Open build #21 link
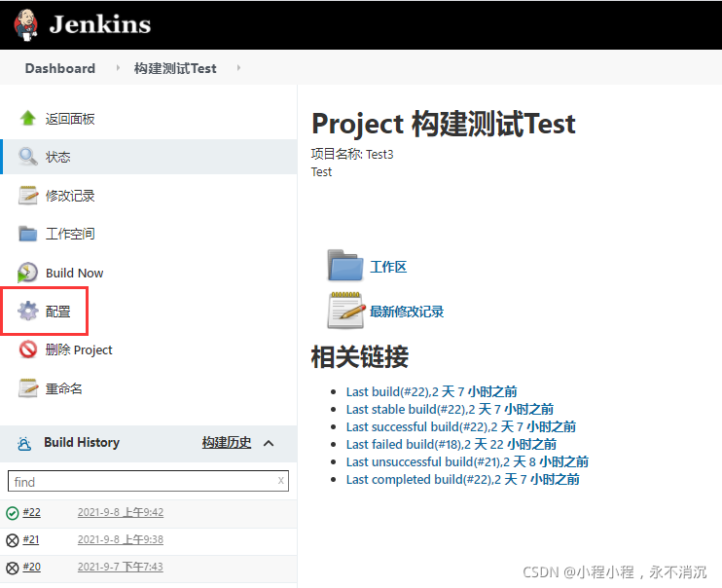Viewport: 722px width, 588px height. pyautogui.click(x=31, y=539)
